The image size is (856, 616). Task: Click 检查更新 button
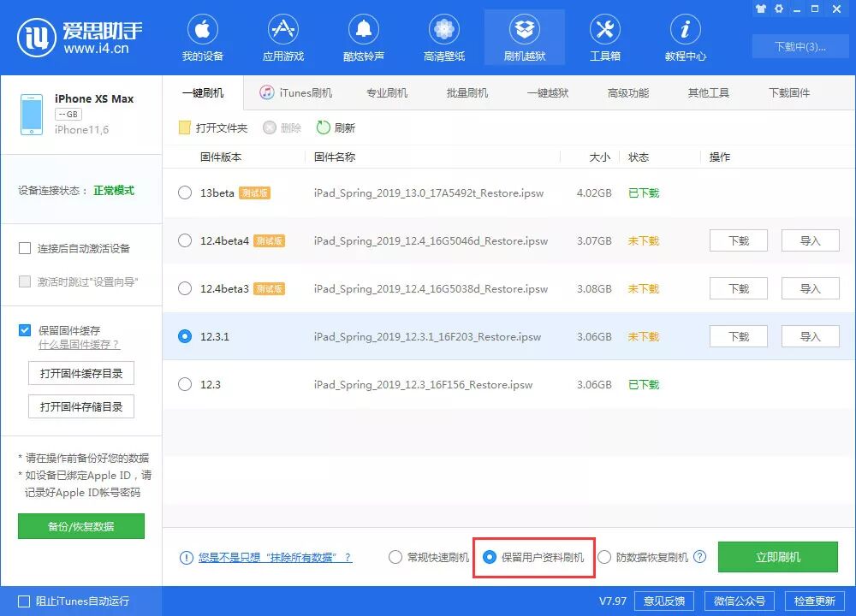tap(815, 601)
